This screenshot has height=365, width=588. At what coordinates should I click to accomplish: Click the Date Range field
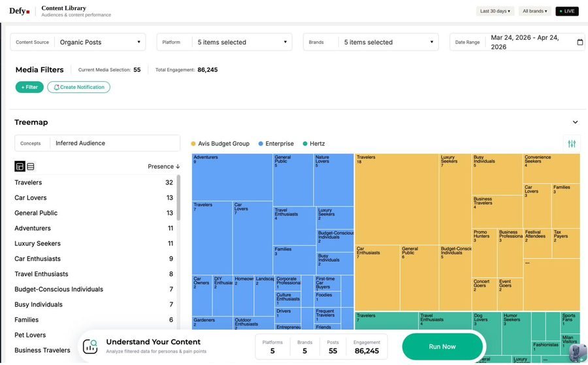point(517,42)
